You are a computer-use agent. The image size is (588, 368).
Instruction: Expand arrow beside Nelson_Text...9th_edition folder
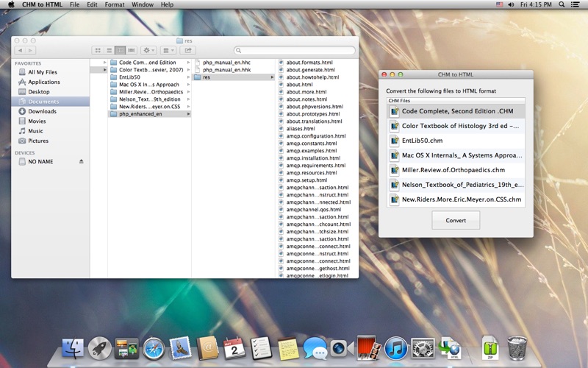[189, 99]
